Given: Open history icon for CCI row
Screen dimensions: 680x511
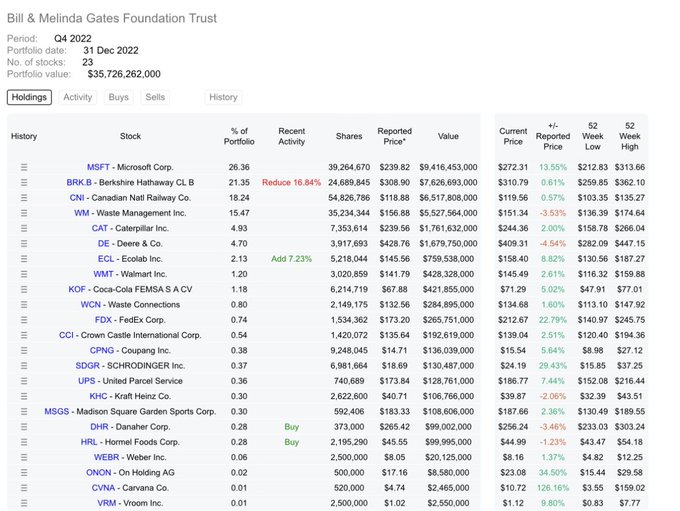Looking at the screenshot, I should coord(24,335).
